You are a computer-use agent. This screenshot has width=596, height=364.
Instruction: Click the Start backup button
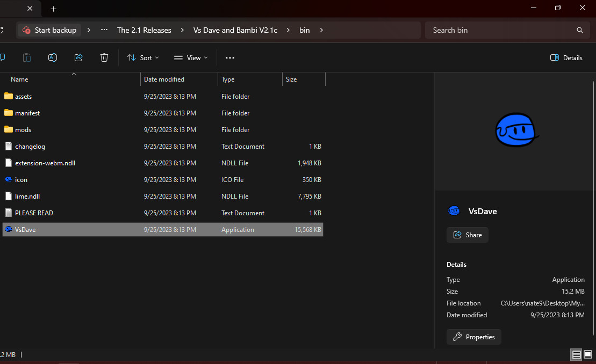click(x=49, y=30)
